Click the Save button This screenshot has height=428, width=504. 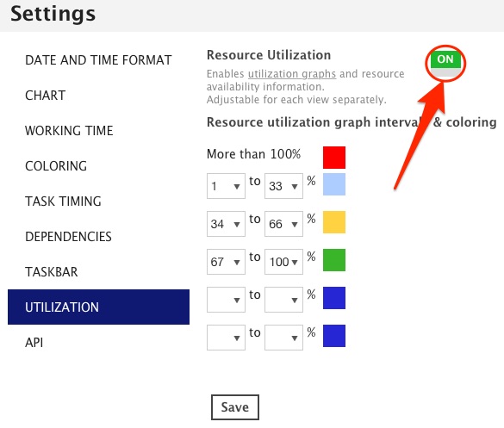[x=235, y=407]
